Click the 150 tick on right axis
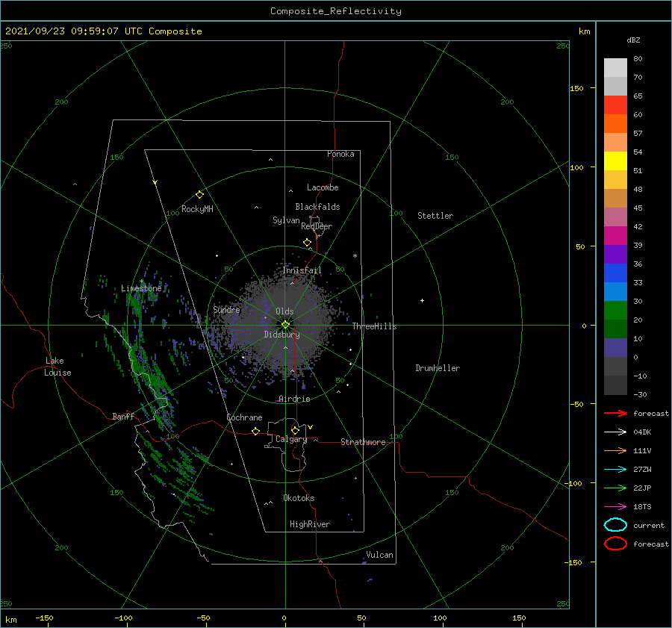 point(576,88)
